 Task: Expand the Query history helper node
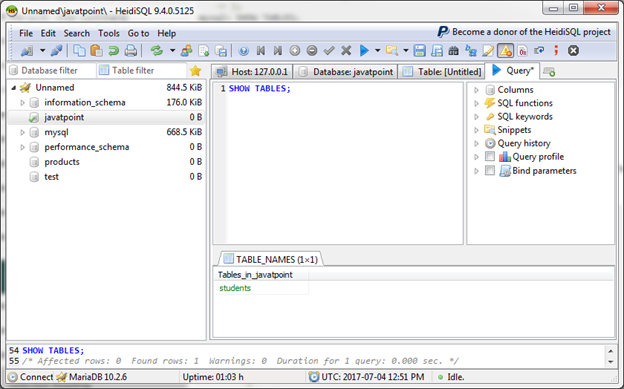tap(476, 144)
